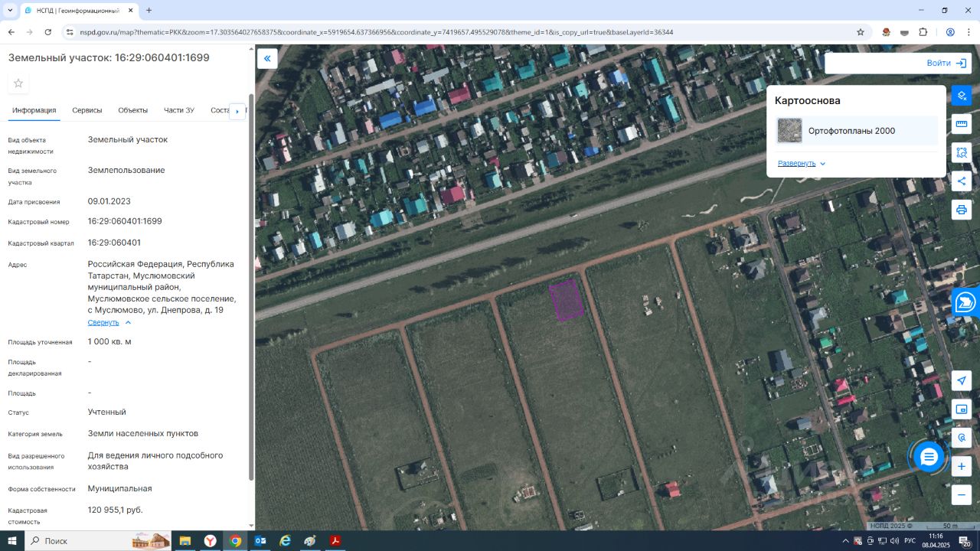Switch to the Информация tab
The image size is (980, 551).
pyautogui.click(x=34, y=110)
